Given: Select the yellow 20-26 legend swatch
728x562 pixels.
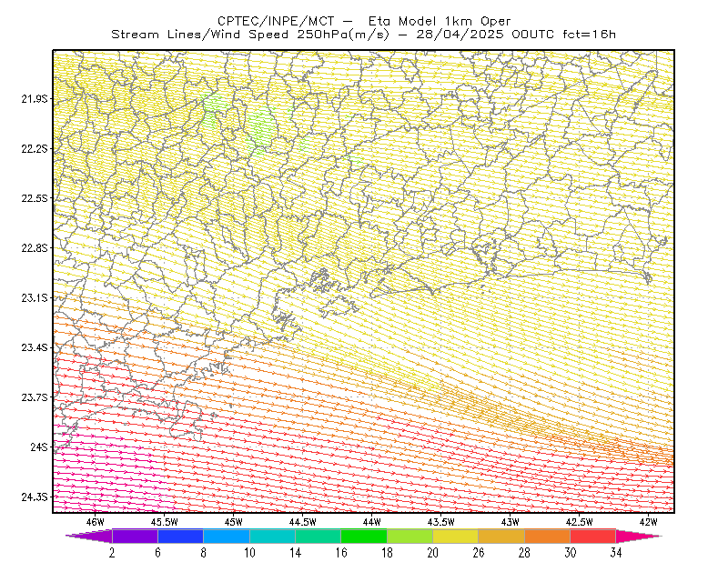Looking at the screenshot, I should click(456, 536).
